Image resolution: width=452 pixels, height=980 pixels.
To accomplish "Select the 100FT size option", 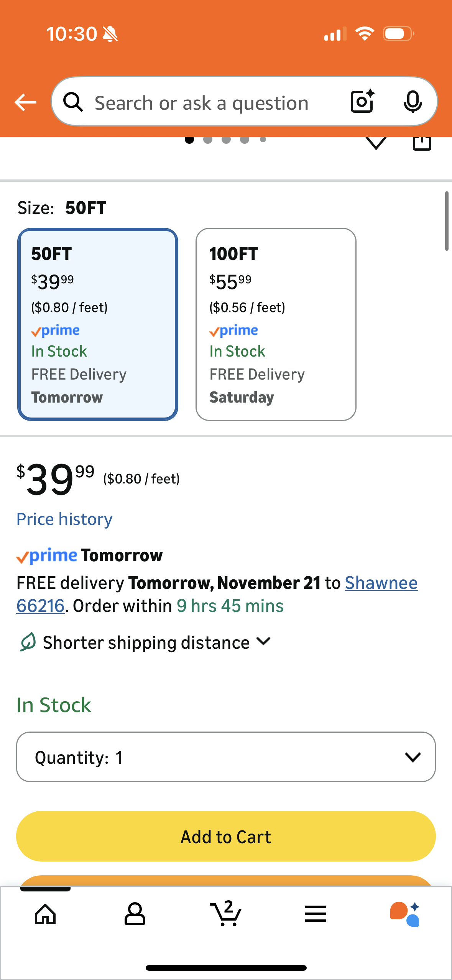I will 276,324.
